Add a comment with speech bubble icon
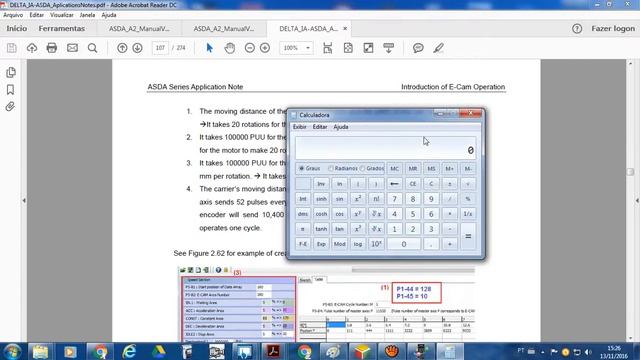 pyautogui.click(x=418, y=48)
